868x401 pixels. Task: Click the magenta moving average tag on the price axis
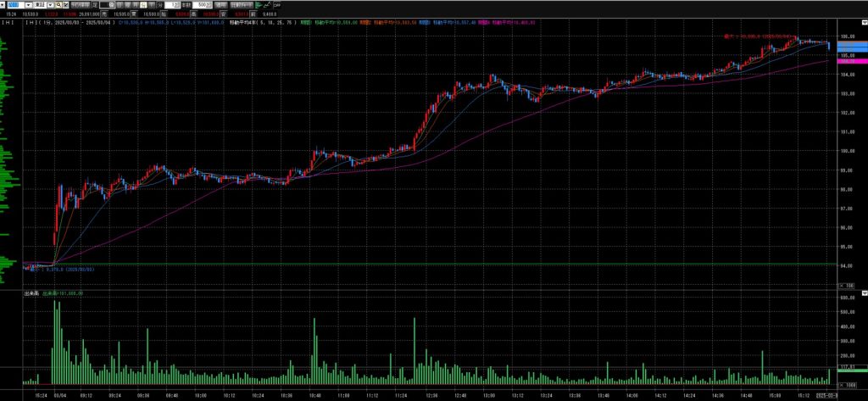(x=850, y=62)
